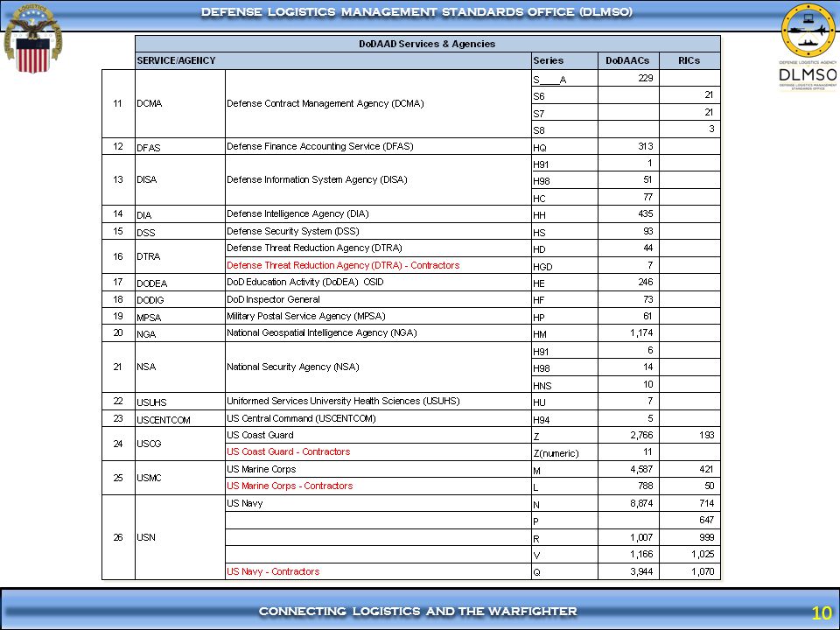Select the RICs column header
The image size is (840, 630).
pyautogui.click(x=689, y=60)
